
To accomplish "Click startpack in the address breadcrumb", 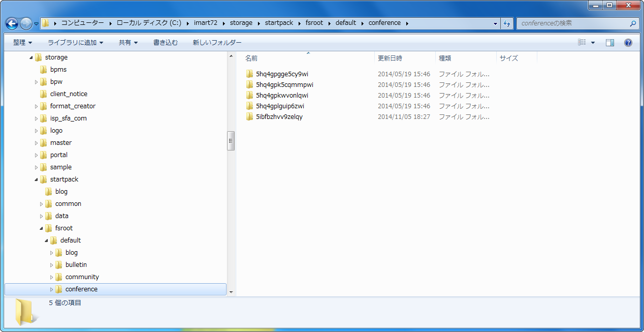I will (x=279, y=23).
